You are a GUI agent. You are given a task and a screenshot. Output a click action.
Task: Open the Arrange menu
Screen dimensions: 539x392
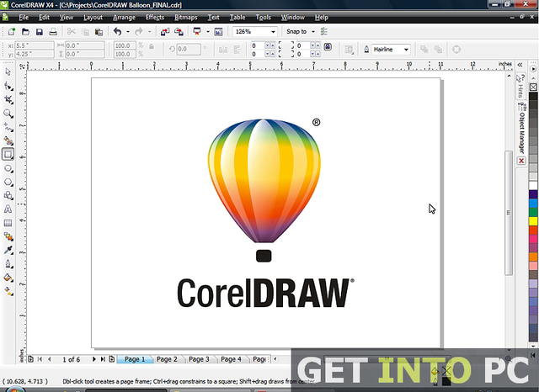pos(124,18)
